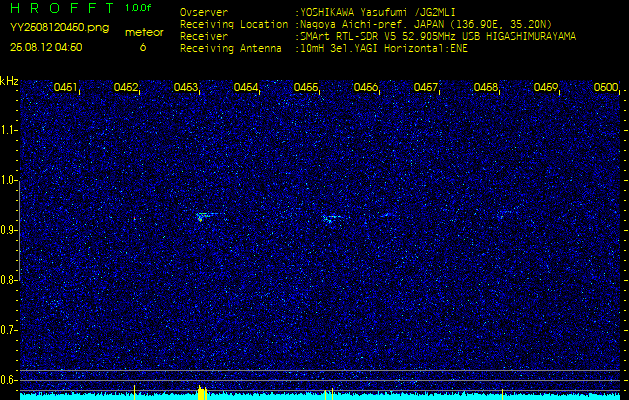Select the Nagoya Aichi-pref. JAPAN location text
Viewport: 629px width, 400px height.
pos(426,24)
